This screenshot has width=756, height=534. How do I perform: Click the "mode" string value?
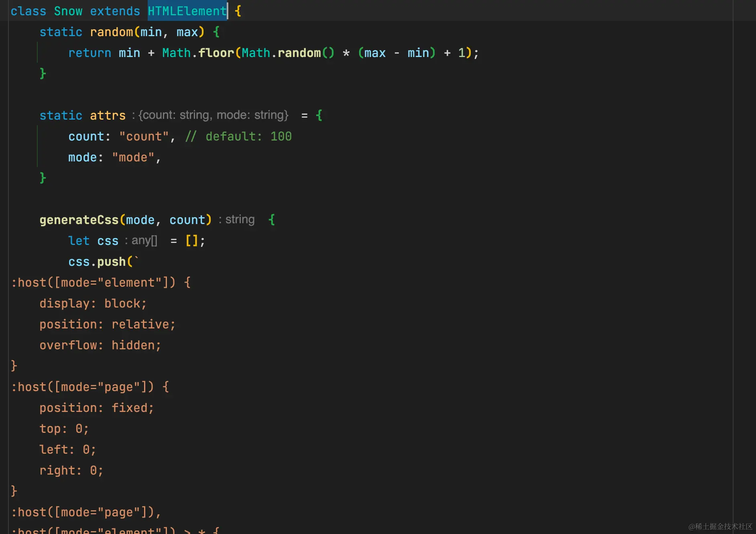tap(133, 157)
